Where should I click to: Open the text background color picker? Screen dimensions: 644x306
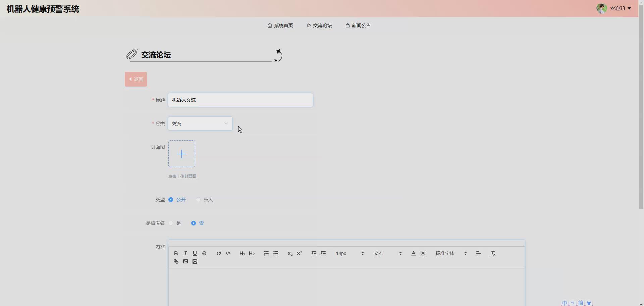pyautogui.click(x=423, y=253)
